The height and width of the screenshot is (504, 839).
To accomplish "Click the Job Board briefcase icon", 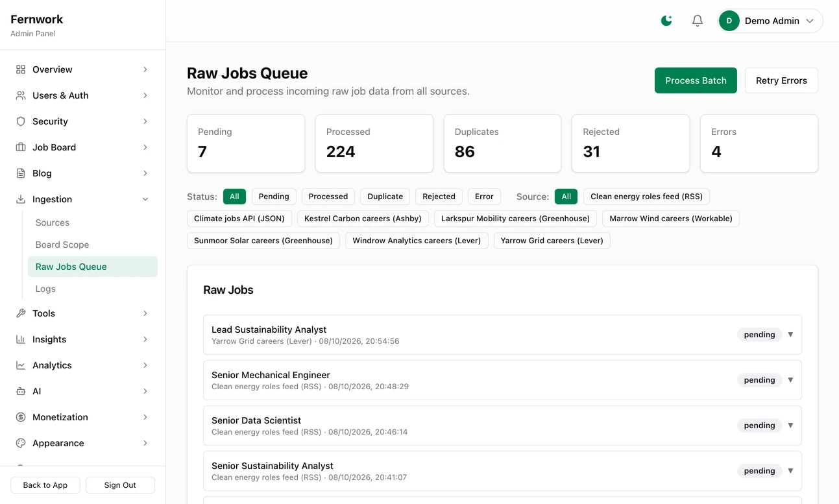I will pyautogui.click(x=21, y=147).
